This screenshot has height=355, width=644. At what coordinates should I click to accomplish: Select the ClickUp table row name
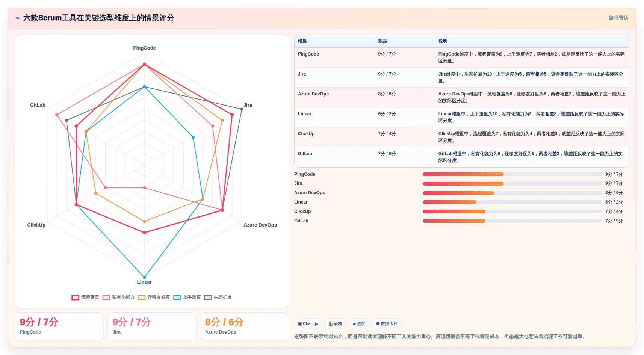(x=306, y=134)
